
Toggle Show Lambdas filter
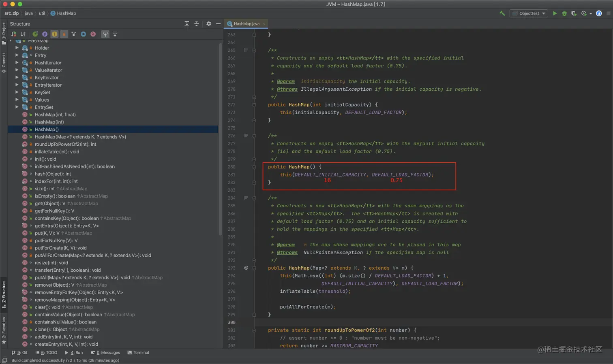pyautogui.click(x=93, y=34)
